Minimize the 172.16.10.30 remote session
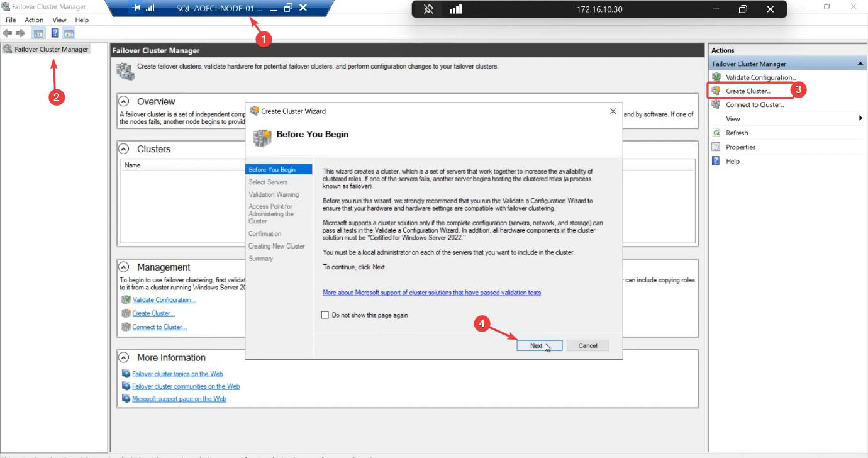This screenshot has height=458, width=868. [715, 9]
